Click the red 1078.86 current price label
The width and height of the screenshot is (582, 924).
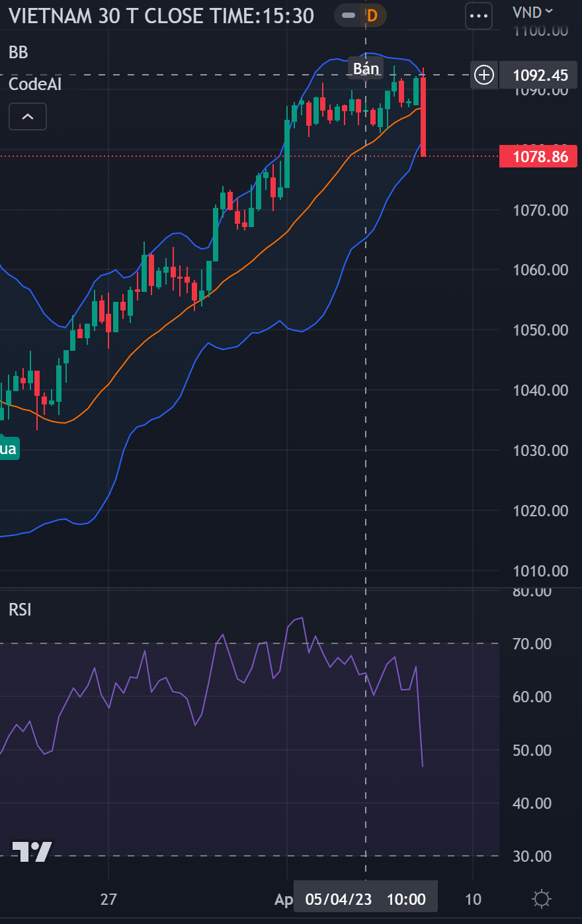pyautogui.click(x=538, y=157)
